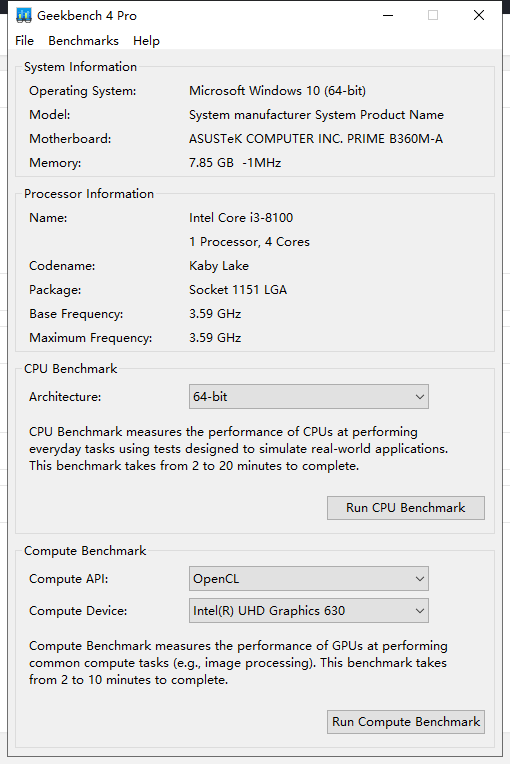This screenshot has width=510, height=764.
Task: Select the 'Microsoft Windows 10 (64-bit)' value
Action: [x=277, y=91]
